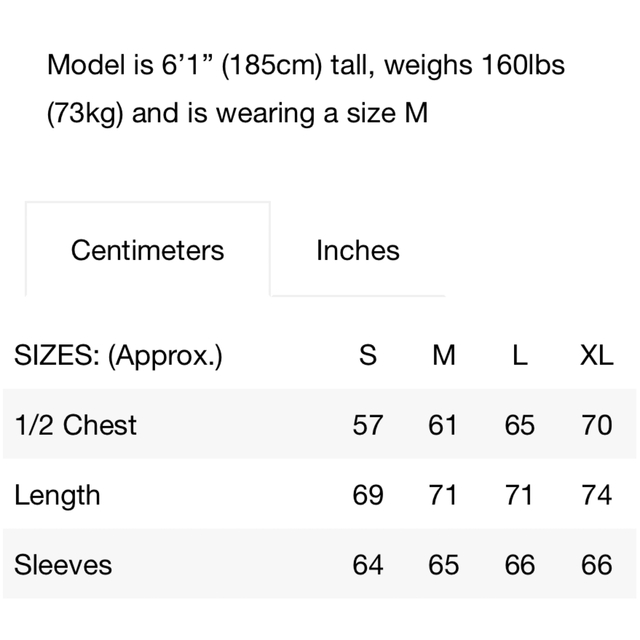Click sleeves value 64 for size S
The height and width of the screenshot is (640, 640).
point(368,565)
